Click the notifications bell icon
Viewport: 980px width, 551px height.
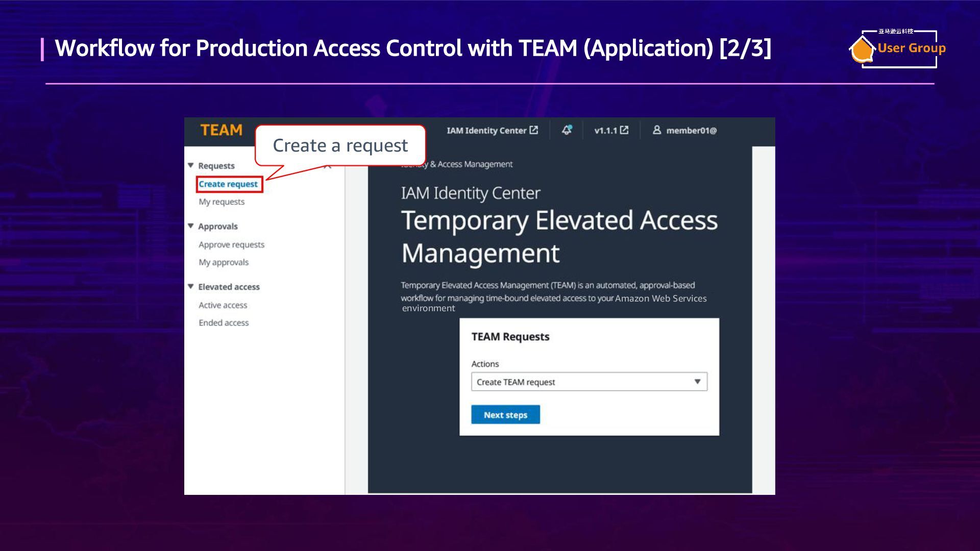pyautogui.click(x=567, y=130)
